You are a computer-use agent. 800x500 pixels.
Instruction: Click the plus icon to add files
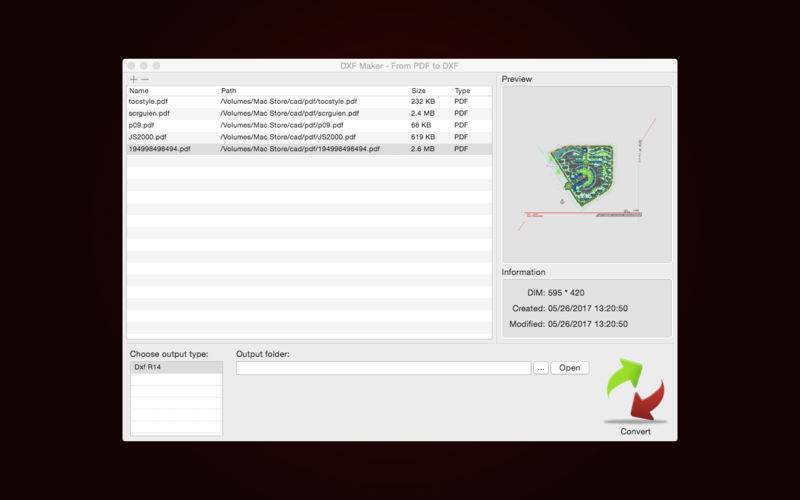pyautogui.click(x=134, y=80)
